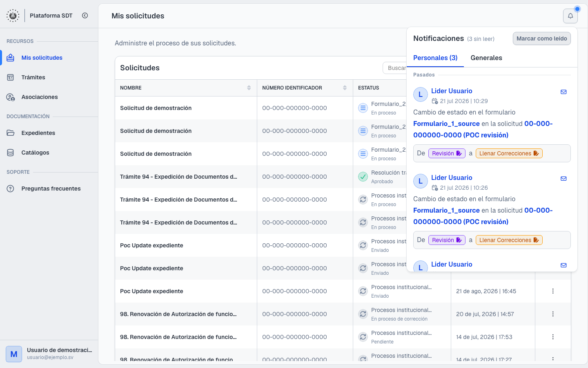The image size is (588, 368).
Task: Open the notifications bell icon
Action: (570, 16)
